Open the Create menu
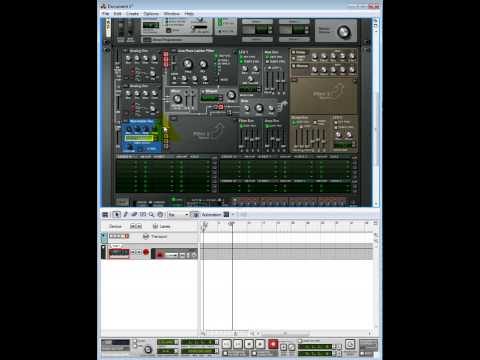 (132, 14)
